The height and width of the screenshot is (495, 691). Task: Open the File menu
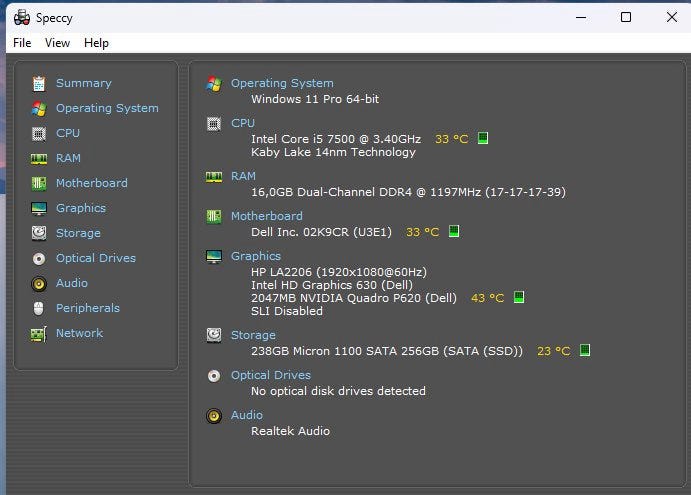[22, 43]
